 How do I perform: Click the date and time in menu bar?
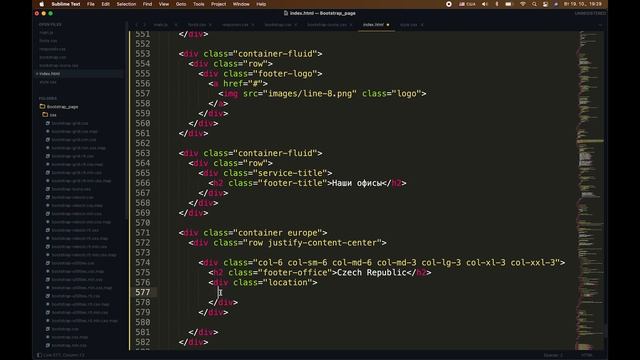(x=583, y=4)
